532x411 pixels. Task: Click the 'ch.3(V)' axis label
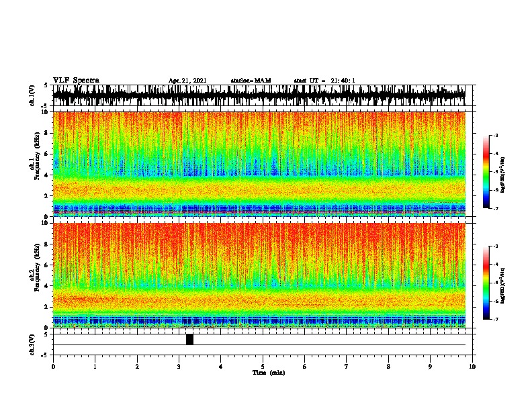pos(32,345)
